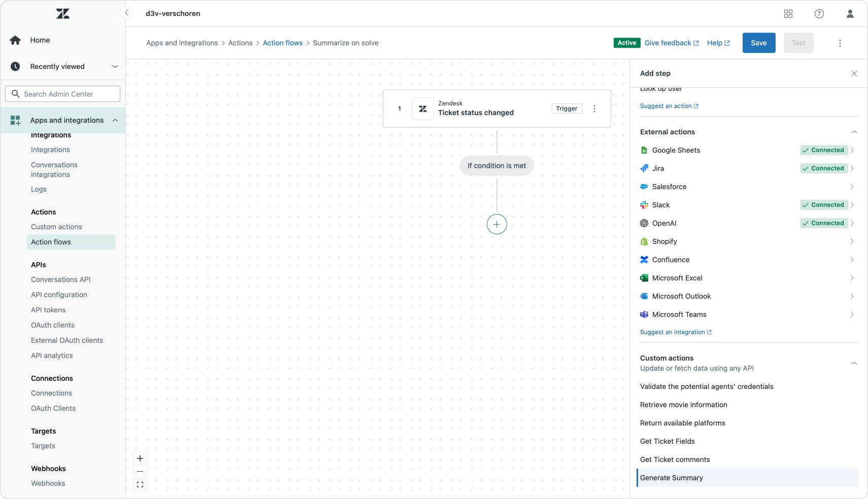The height and width of the screenshot is (499, 868).
Task: Expand the Recently viewed menu
Action: [x=115, y=66]
